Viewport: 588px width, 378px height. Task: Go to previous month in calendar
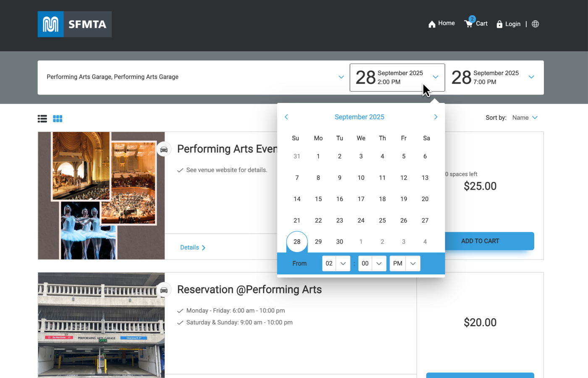(x=286, y=117)
